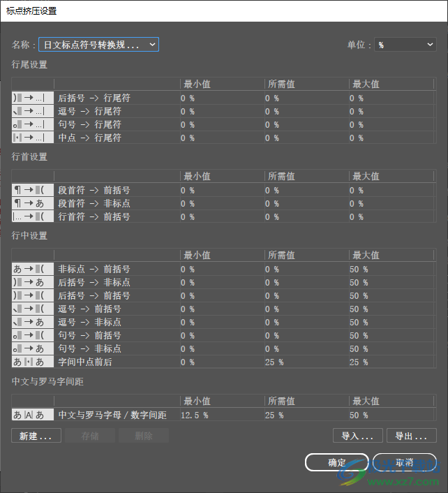Select the 非标点 -> 前括号 row label

click(x=94, y=269)
